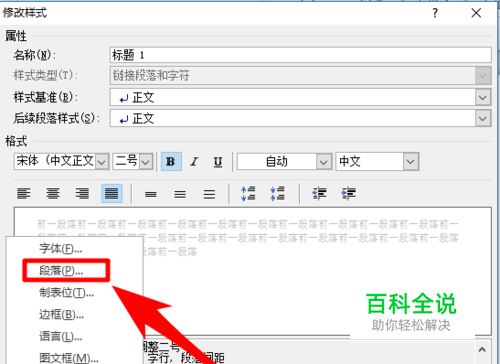Open language script dropdown 中文

pos(411,162)
